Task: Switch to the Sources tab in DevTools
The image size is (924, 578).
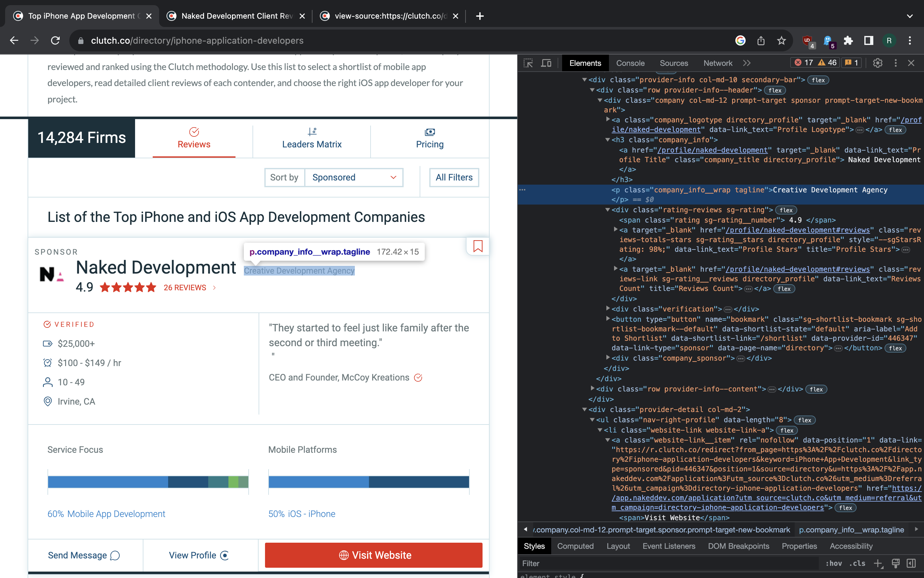Action: (673, 63)
